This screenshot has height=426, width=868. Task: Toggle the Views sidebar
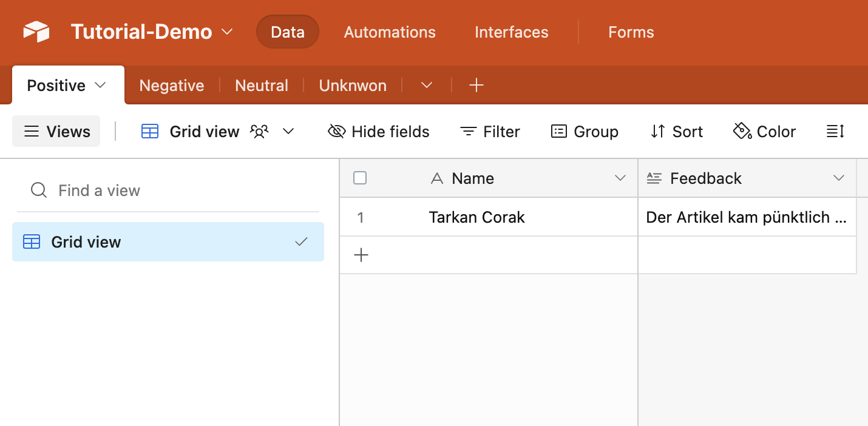click(56, 132)
